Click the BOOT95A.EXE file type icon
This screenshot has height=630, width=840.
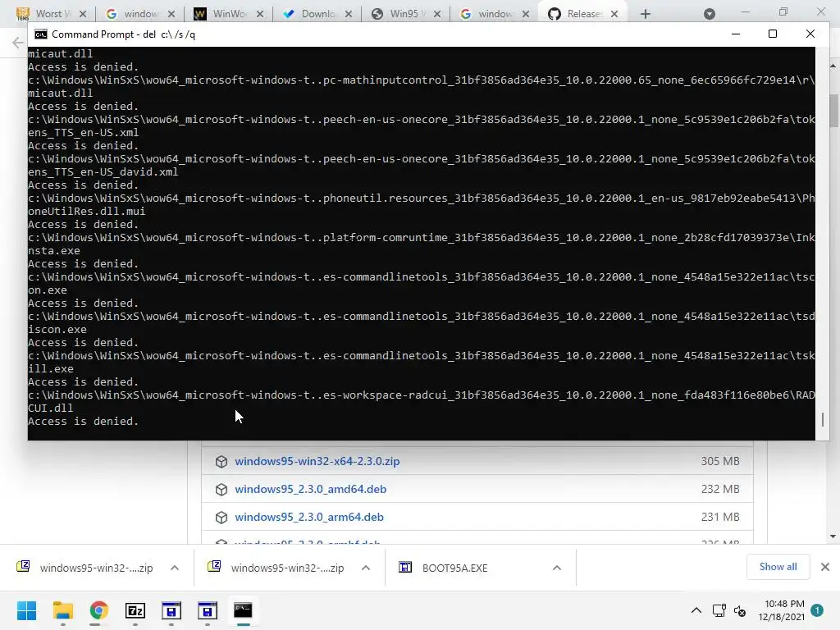pyautogui.click(x=405, y=567)
